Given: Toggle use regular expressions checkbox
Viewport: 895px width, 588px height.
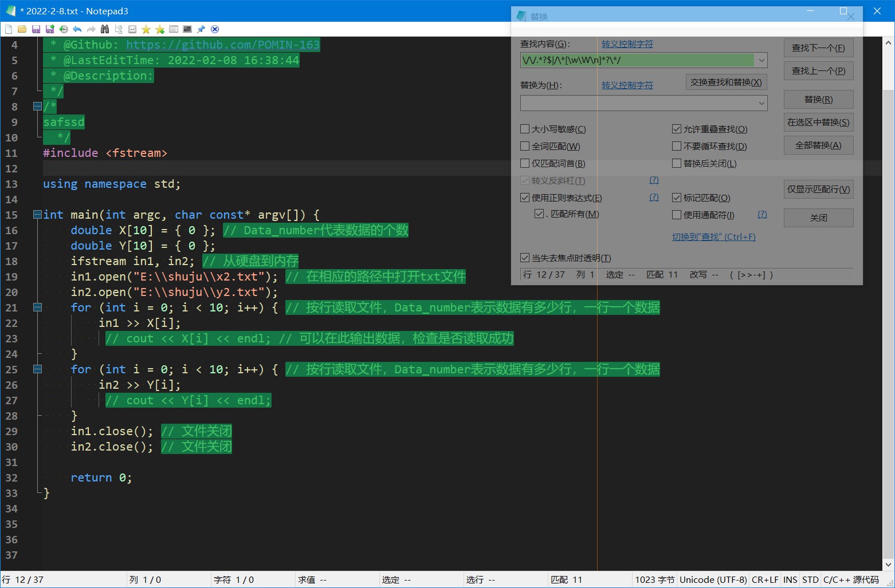Looking at the screenshot, I should click(x=524, y=198).
